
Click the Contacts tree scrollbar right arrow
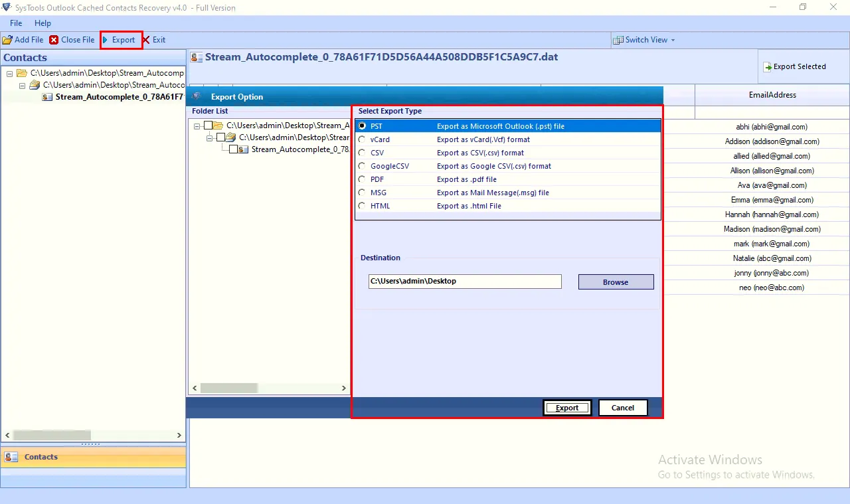[x=179, y=435]
